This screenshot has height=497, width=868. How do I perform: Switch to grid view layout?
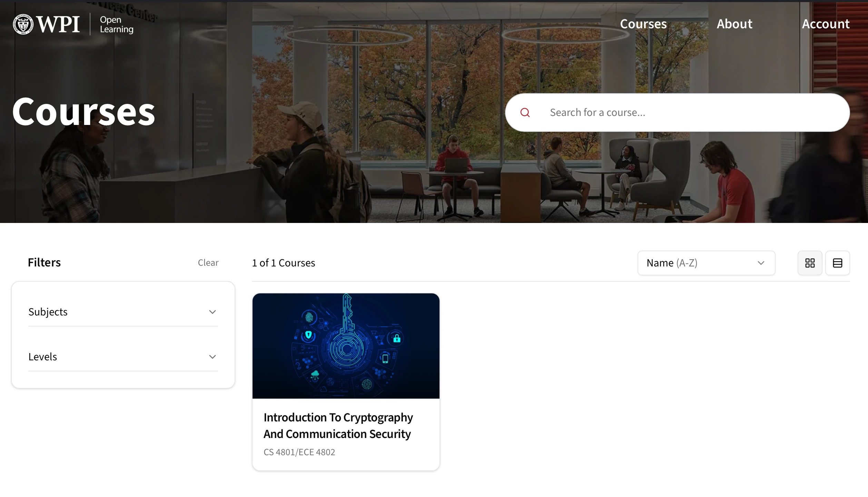pos(810,263)
